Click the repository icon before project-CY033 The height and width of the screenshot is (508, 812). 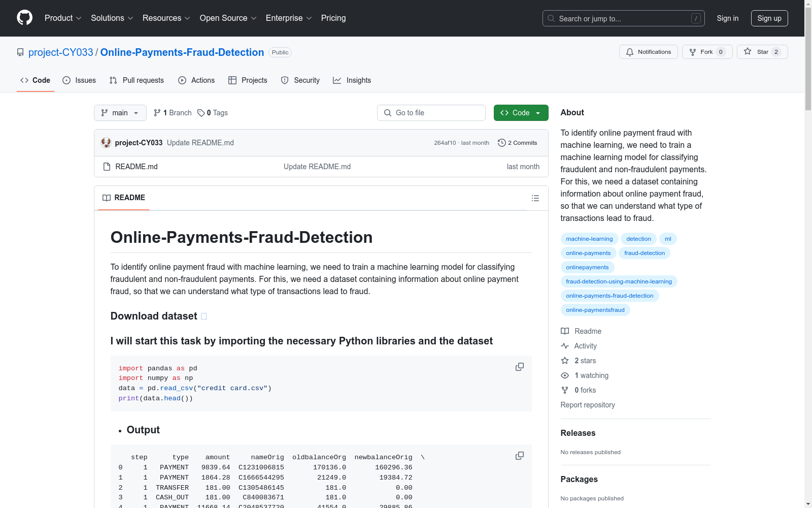20,52
